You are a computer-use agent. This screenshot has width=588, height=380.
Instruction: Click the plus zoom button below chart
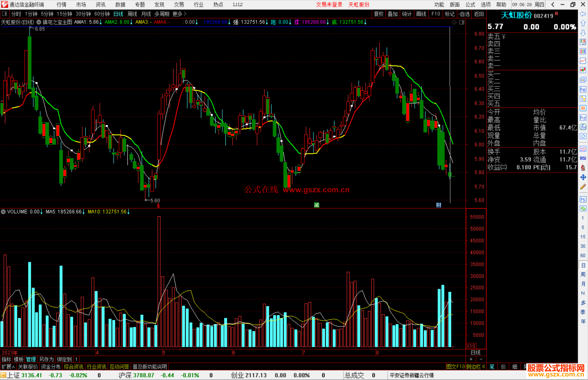pos(471,359)
